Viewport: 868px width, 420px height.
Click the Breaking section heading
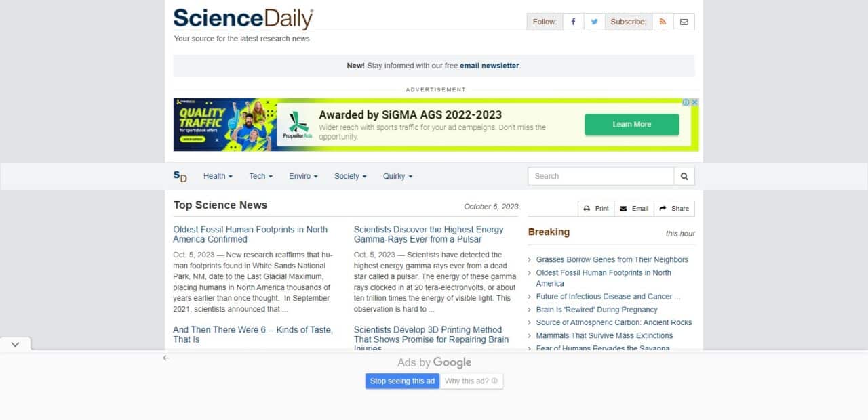[x=549, y=232]
